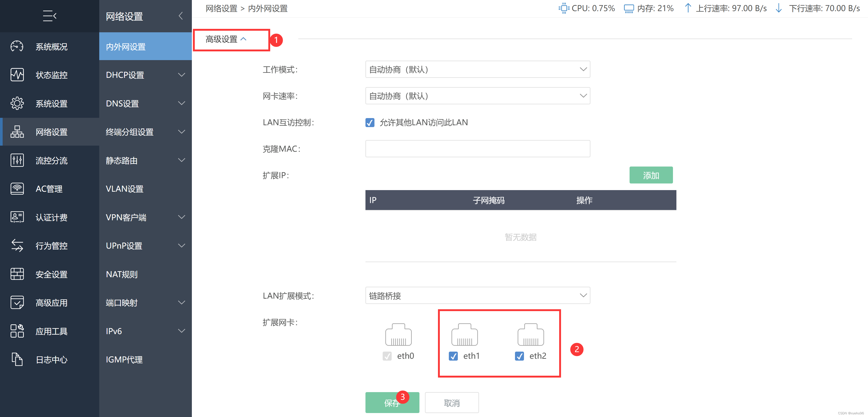Uncheck the eth2 extension NIC checkbox
The width and height of the screenshot is (868, 417).
[x=519, y=356]
